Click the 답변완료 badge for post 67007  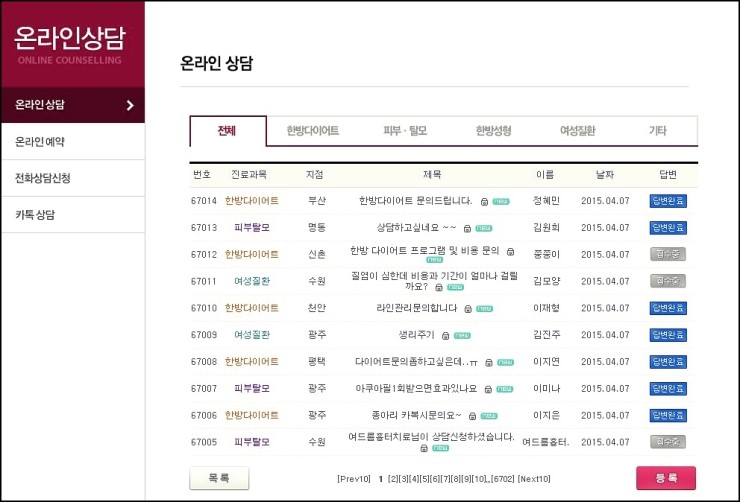(x=668, y=389)
